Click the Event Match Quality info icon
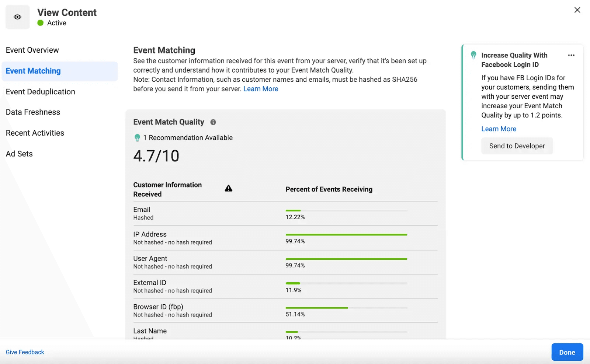 [213, 122]
